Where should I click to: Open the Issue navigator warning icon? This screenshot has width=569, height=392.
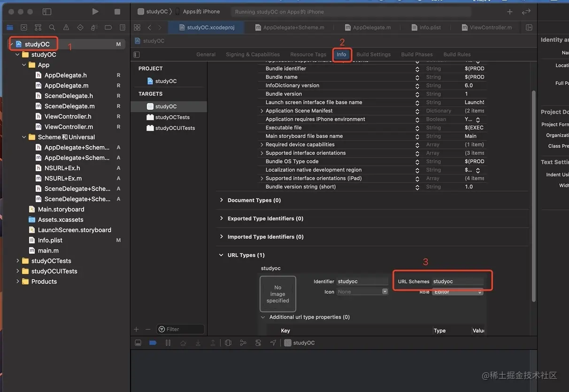tap(66, 28)
